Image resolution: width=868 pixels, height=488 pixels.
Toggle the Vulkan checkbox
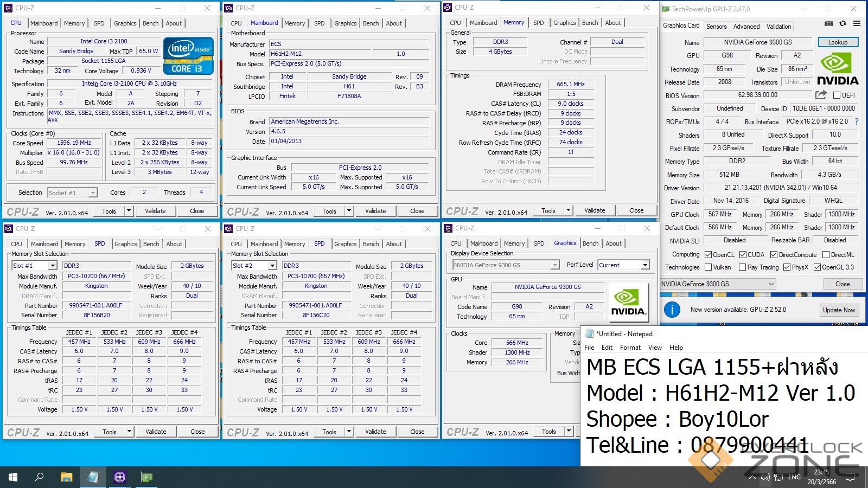[708, 267]
